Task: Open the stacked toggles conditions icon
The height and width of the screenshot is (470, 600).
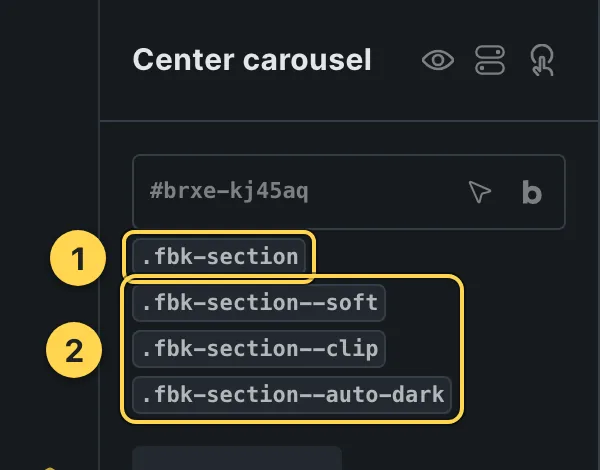Action: pyautogui.click(x=490, y=60)
